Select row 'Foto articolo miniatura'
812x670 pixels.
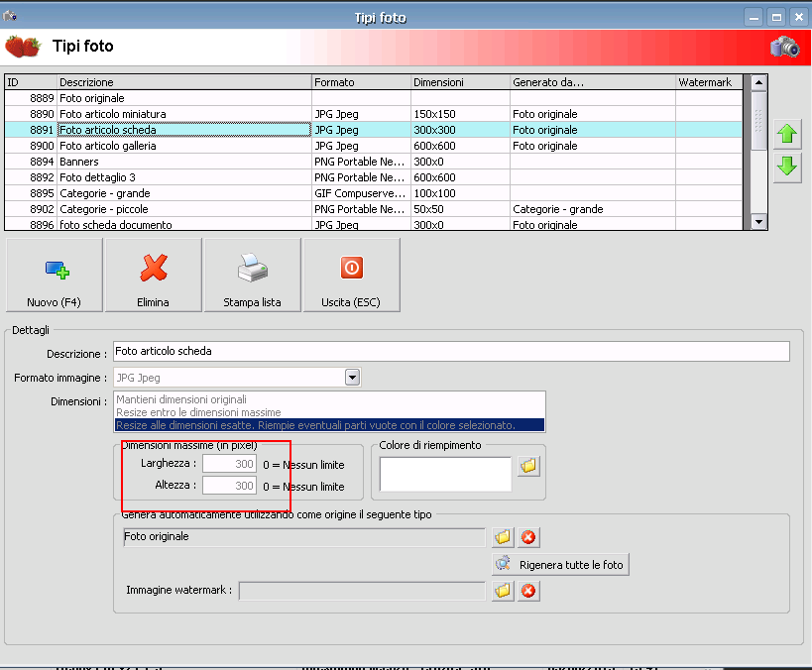374,114
